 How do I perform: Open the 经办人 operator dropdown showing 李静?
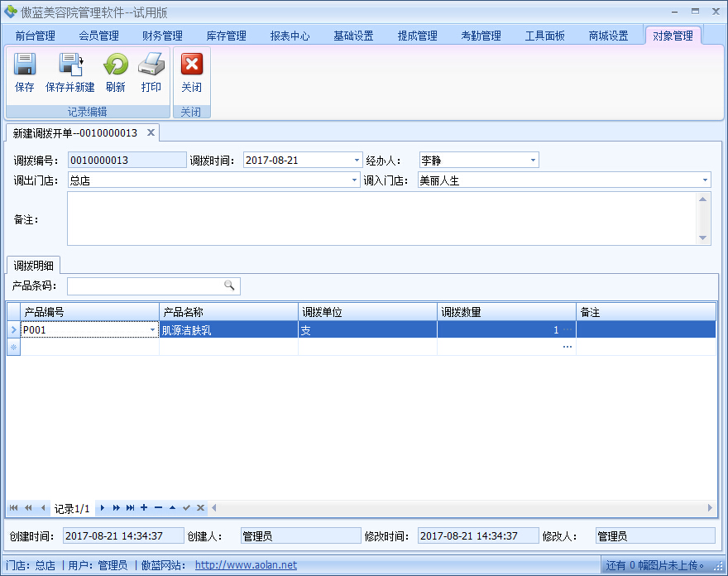coord(533,160)
